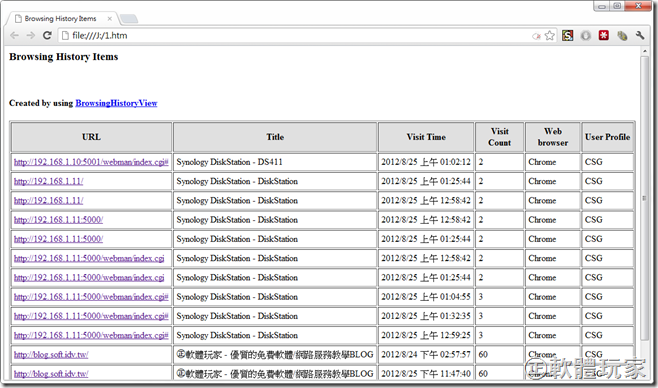Open blog.soft.idv.tw link visited 11:47:40
The width and height of the screenshot is (658, 388).
(x=51, y=374)
